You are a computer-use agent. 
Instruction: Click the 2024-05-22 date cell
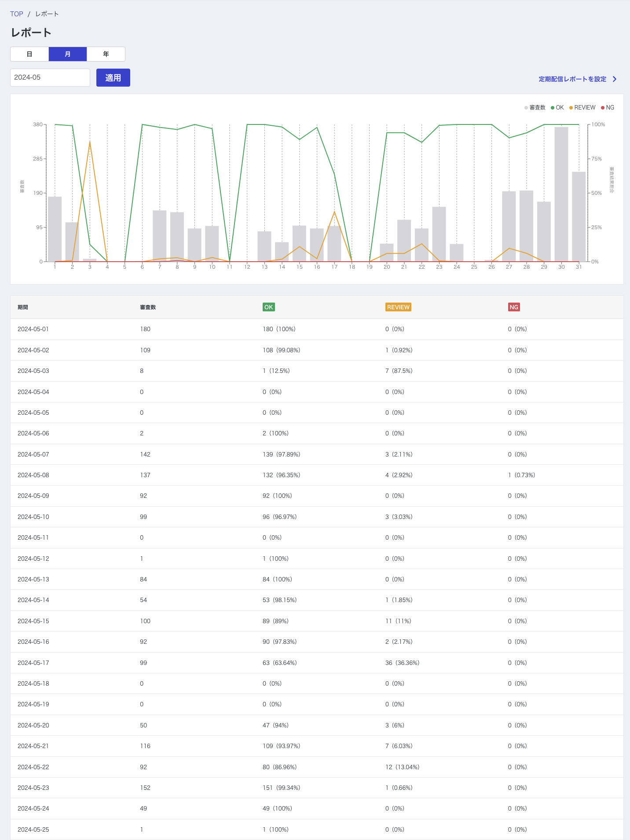(x=33, y=767)
